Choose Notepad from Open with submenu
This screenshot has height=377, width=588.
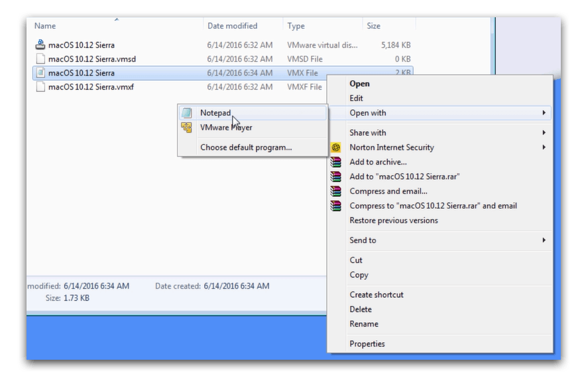[x=253, y=113]
